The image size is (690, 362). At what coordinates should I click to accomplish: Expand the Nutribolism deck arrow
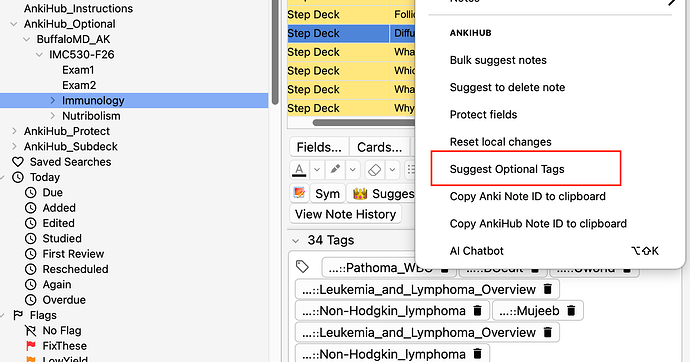[53, 116]
